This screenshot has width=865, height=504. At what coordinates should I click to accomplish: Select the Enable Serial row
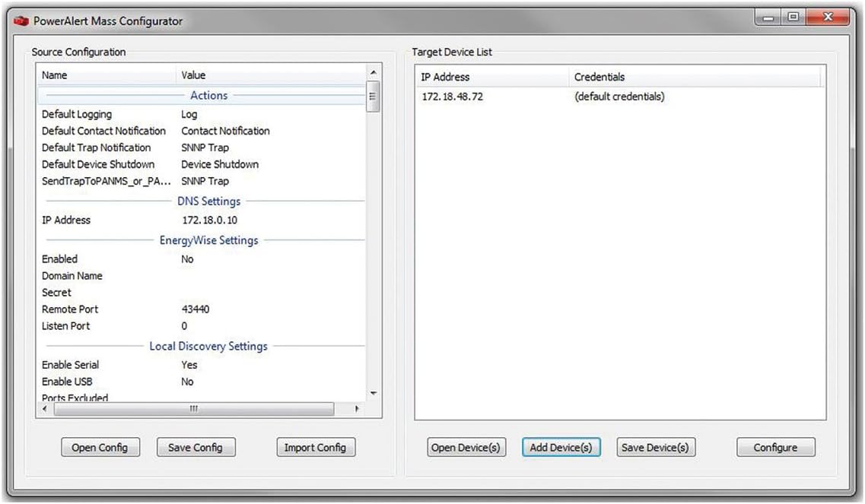pos(202,365)
